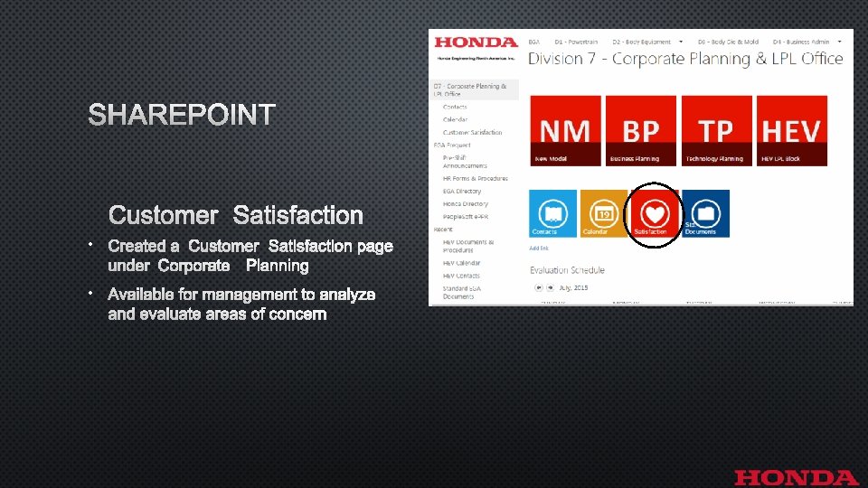Click the bullet about creating Customer Satisfaction page
The image size is (868, 488).
(250, 256)
